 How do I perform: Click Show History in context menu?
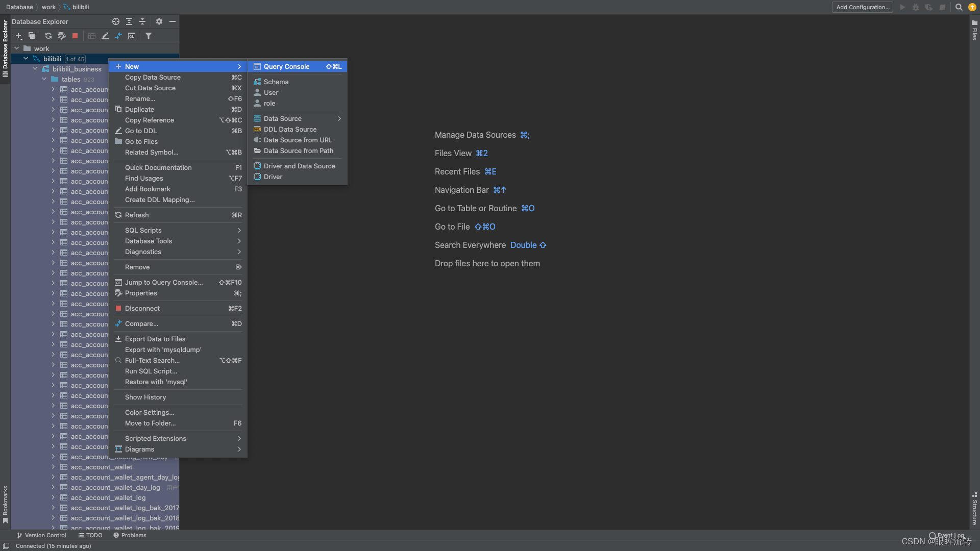point(178,397)
